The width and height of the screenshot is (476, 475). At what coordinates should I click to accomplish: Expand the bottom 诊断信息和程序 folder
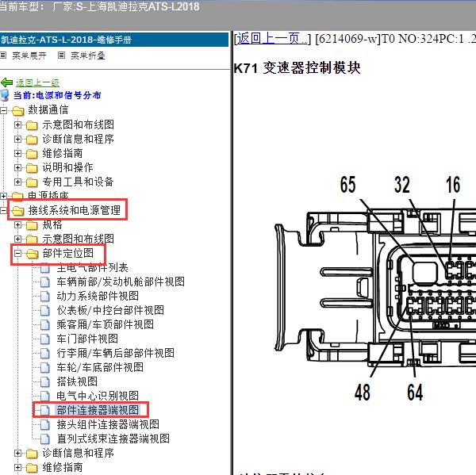tap(17, 453)
